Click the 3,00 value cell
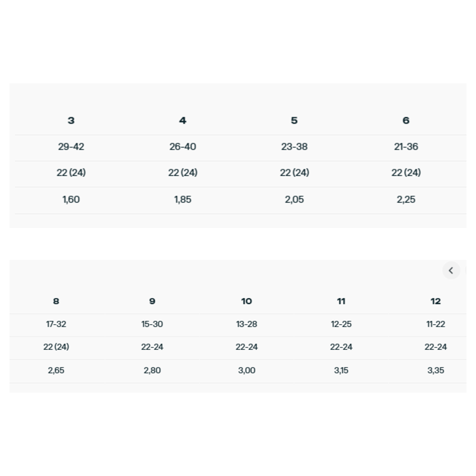476x476 pixels. (x=247, y=370)
